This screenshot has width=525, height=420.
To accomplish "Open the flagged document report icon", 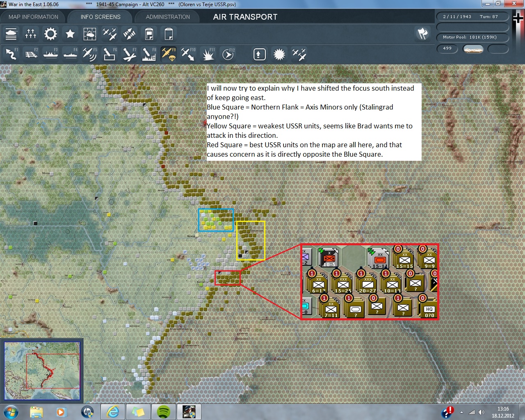I will (149, 34).
